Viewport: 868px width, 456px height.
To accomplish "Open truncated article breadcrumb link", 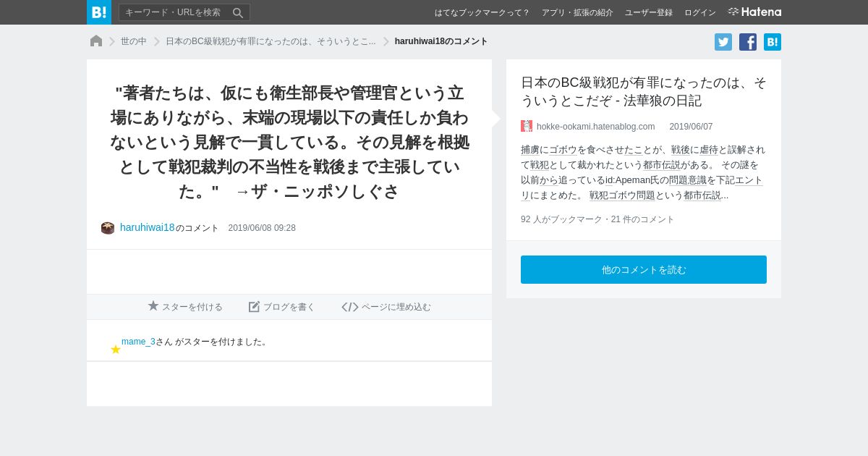I will point(271,41).
